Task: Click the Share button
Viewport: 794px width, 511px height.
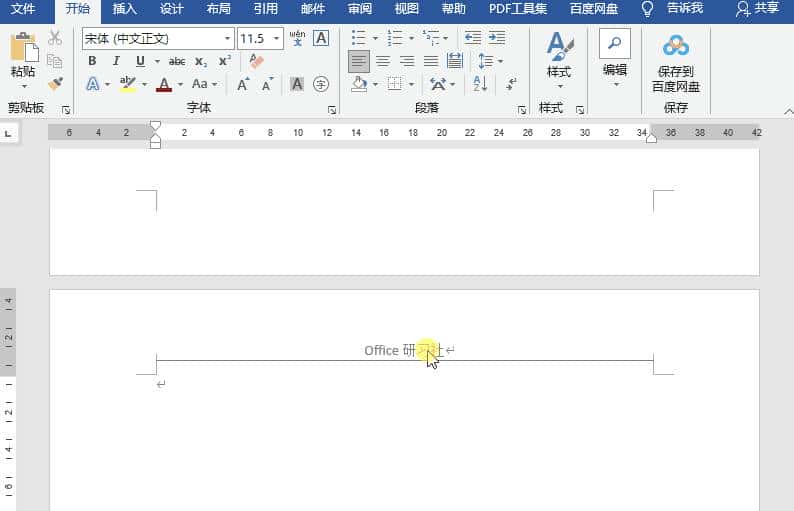Action: [x=758, y=9]
